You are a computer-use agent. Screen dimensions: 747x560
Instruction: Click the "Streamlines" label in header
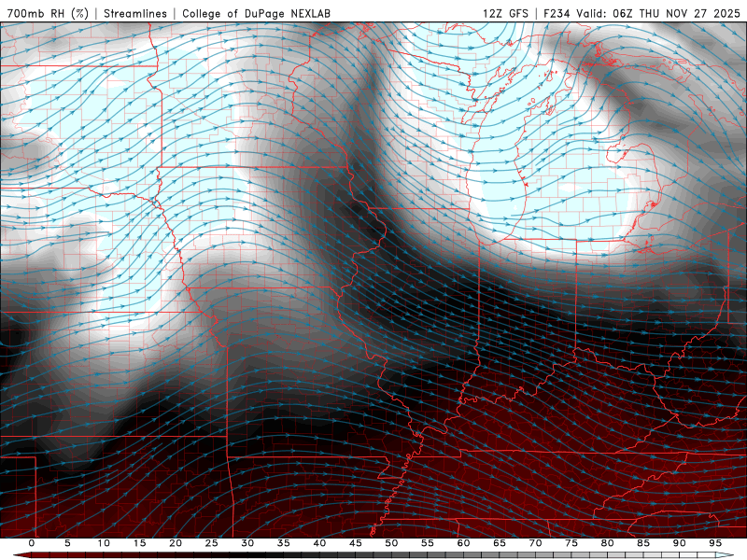[x=135, y=13]
